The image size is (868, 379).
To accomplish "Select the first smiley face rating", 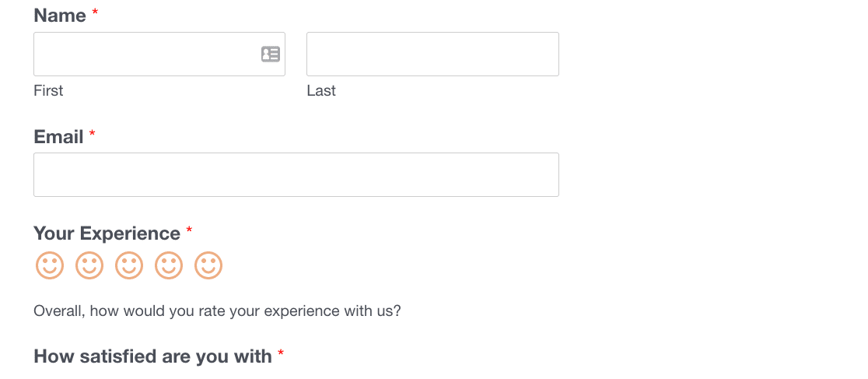I will pos(50,265).
